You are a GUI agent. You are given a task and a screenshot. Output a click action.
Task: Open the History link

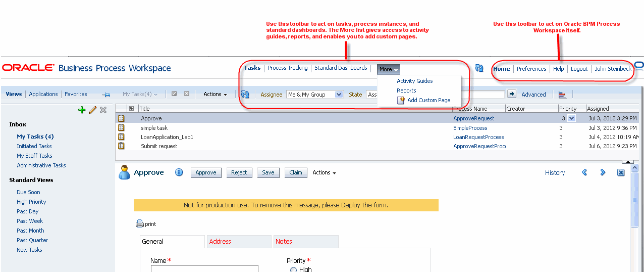click(x=555, y=173)
